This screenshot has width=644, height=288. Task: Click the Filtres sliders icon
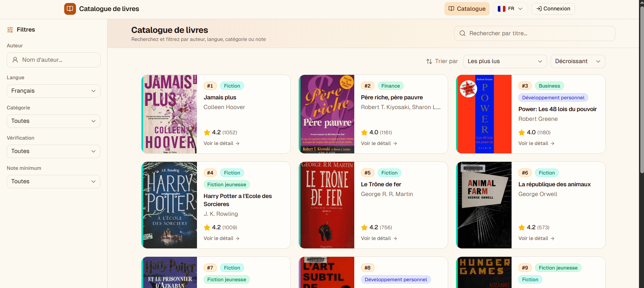(x=10, y=30)
